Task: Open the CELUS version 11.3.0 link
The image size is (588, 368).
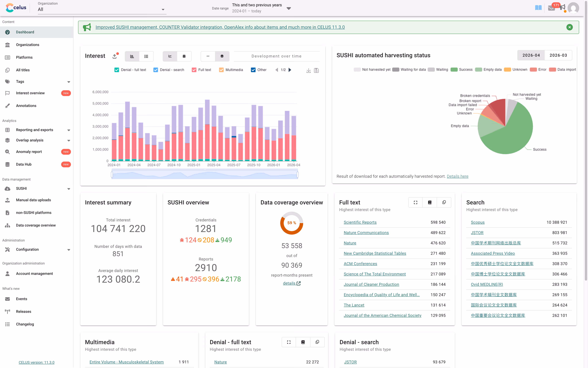Action: (37, 362)
